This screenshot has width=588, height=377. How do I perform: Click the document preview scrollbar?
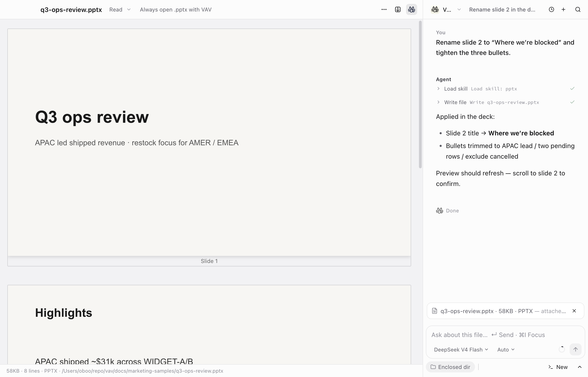[420, 95]
